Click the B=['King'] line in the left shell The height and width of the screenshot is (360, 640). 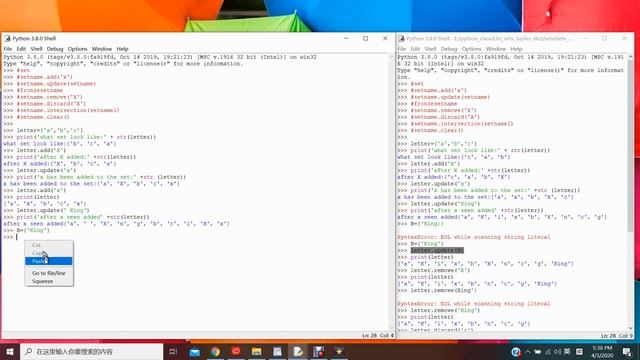(33, 230)
